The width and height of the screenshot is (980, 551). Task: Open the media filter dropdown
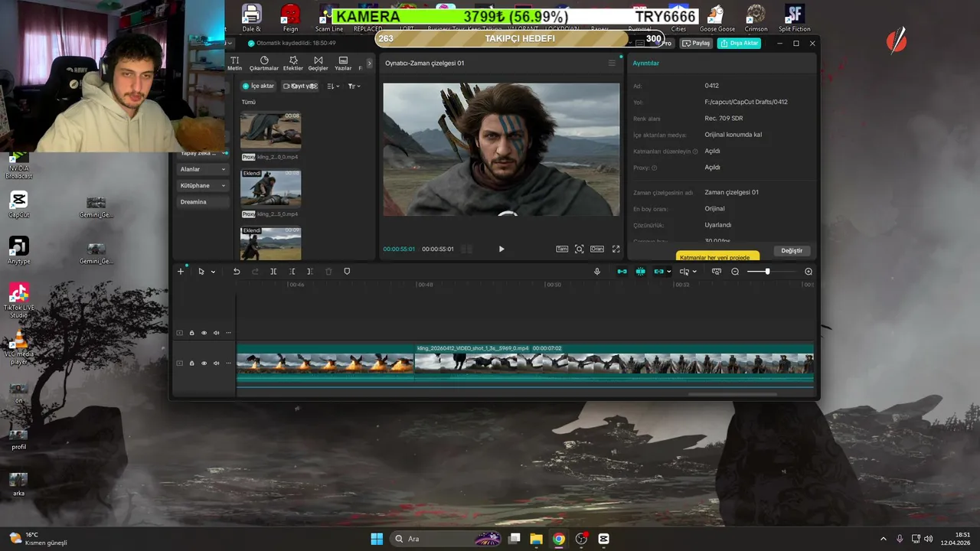coord(354,86)
